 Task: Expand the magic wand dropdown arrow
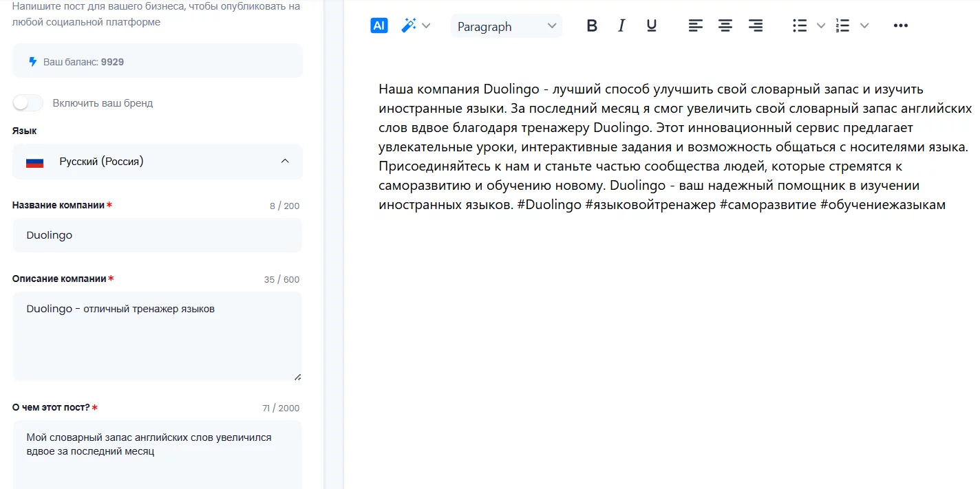click(x=426, y=25)
